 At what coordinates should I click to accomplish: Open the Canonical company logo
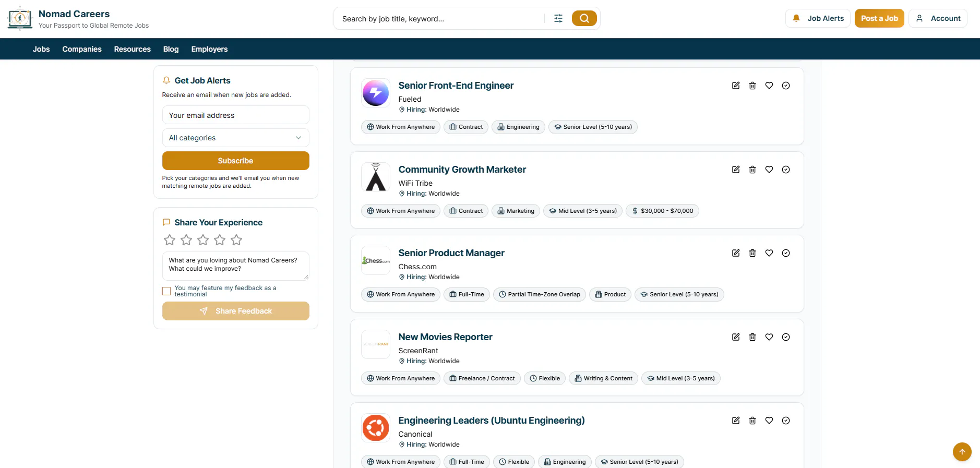(x=376, y=428)
